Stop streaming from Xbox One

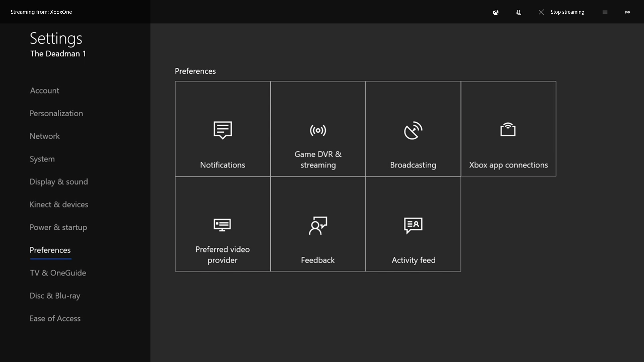[x=561, y=12]
